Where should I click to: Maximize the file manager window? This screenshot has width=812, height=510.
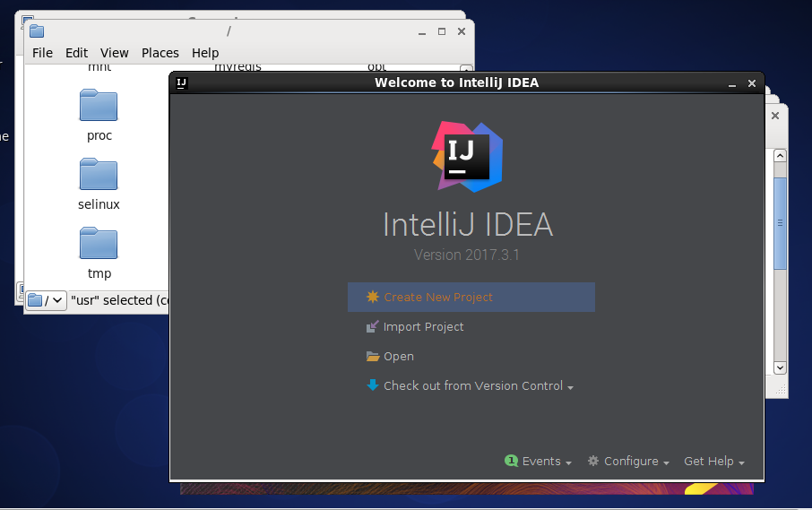(x=442, y=31)
